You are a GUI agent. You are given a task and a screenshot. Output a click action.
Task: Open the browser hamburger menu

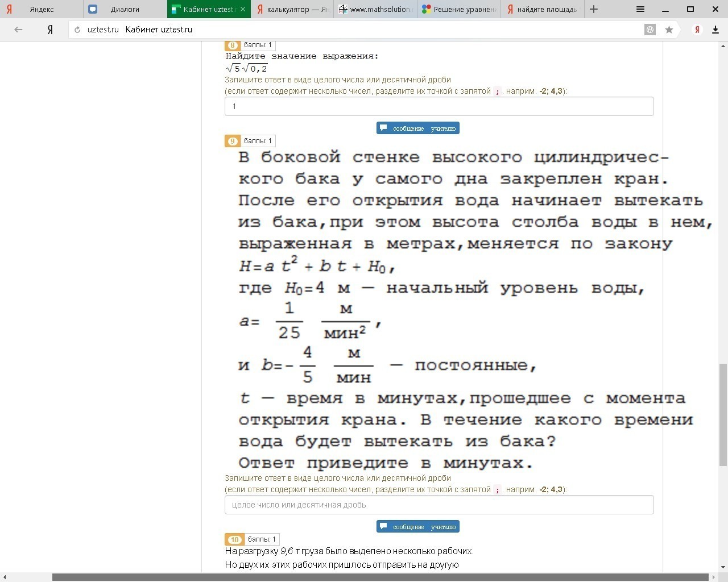pos(640,9)
